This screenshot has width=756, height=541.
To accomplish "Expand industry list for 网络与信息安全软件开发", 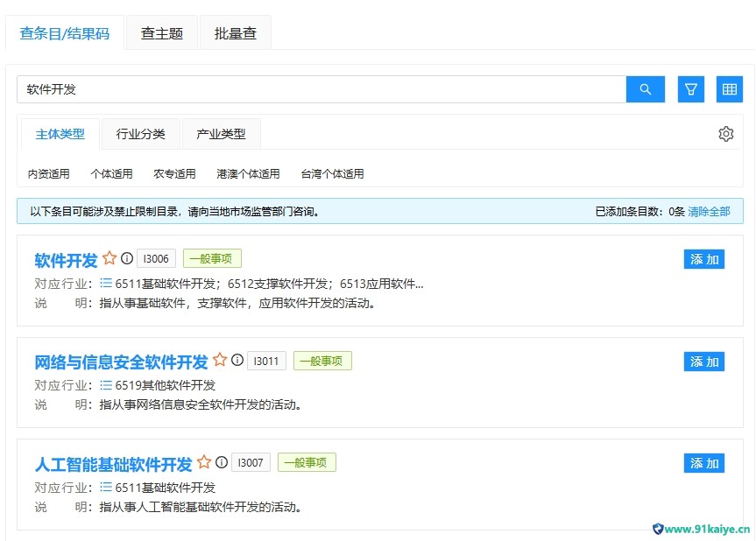I will point(106,384).
